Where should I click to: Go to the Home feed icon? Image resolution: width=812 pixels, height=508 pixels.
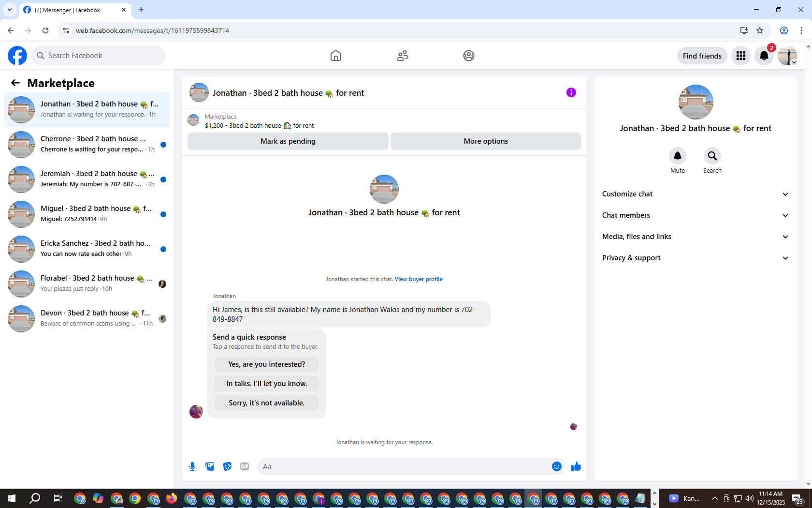[x=336, y=56]
